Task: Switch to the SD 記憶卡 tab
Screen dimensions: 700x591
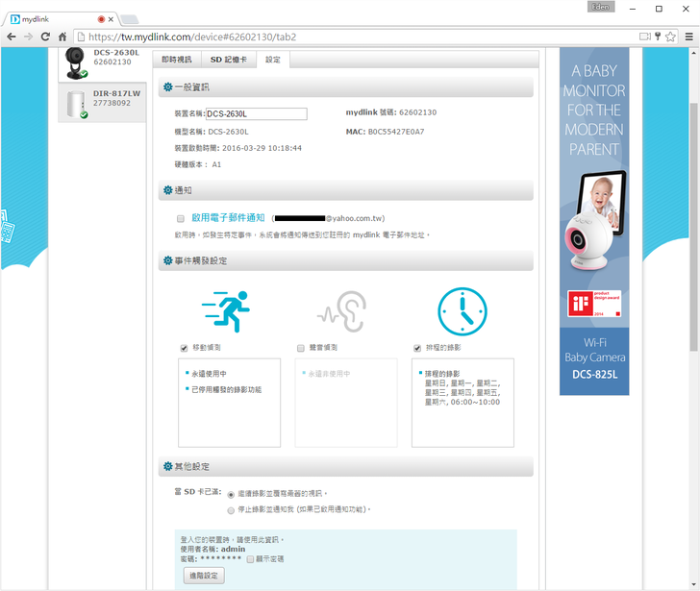Action: (229, 60)
